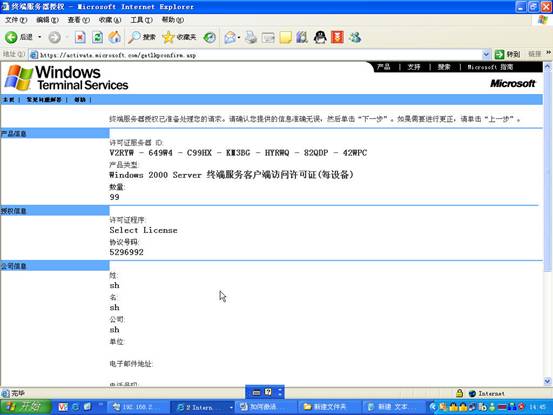Click the Internet zone globe in status bar

472,393
